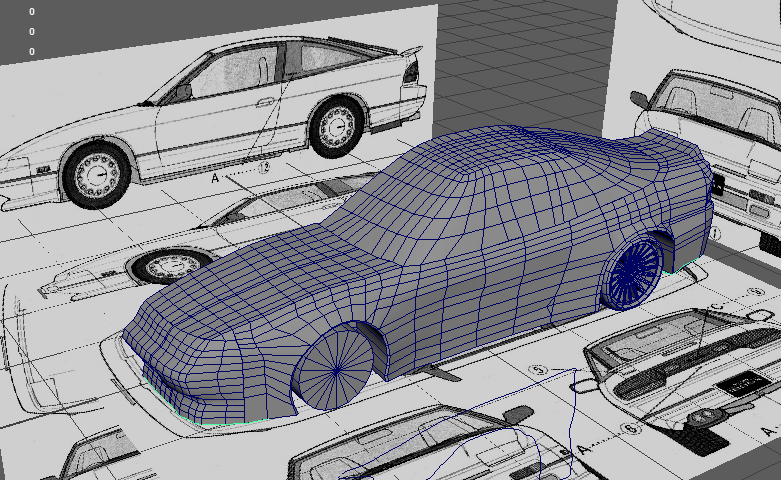
Task: Click the circled 12 label on blueprint
Action: 264,167
